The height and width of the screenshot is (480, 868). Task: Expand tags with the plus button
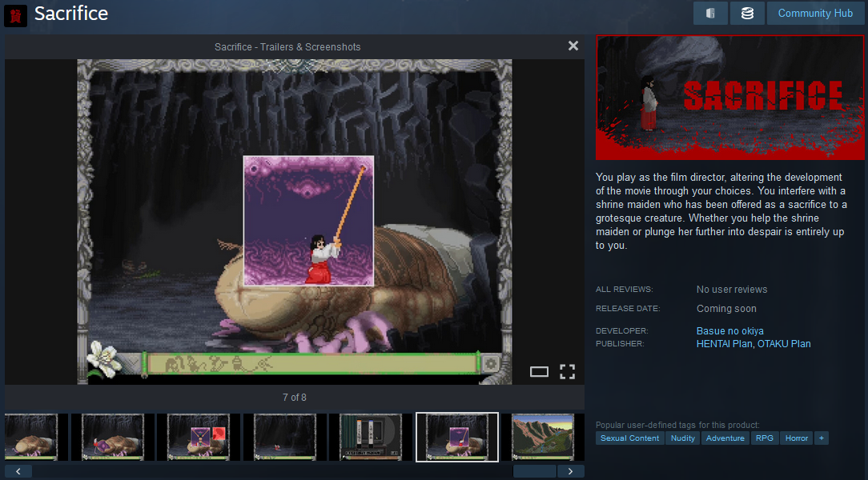click(822, 438)
